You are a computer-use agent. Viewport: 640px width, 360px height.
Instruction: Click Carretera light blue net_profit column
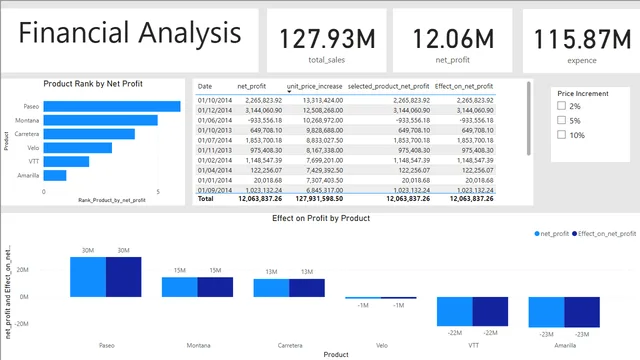point(271,288)
